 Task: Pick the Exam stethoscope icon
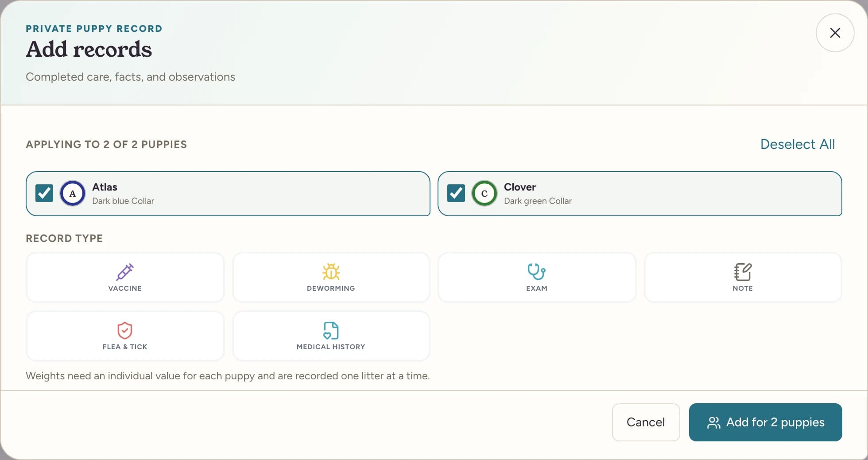coord(536,272)
